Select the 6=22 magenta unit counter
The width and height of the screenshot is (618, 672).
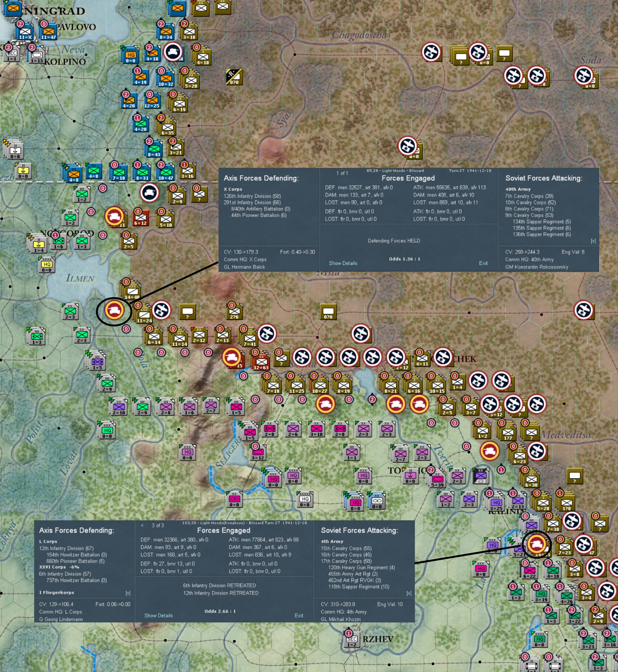pos(529,570)
